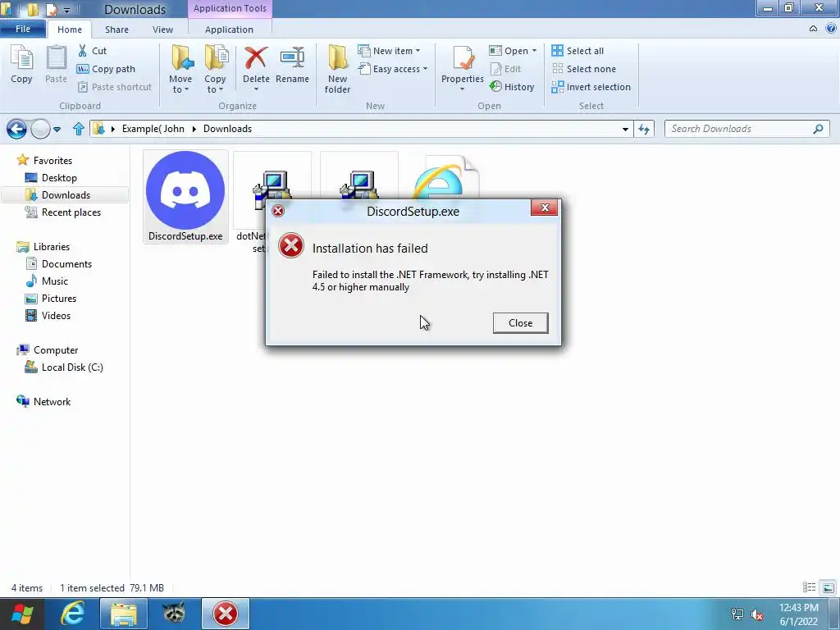Click the Forward navigation arrow
This screenshot has width=840, height=630.
tap(40, 129)
